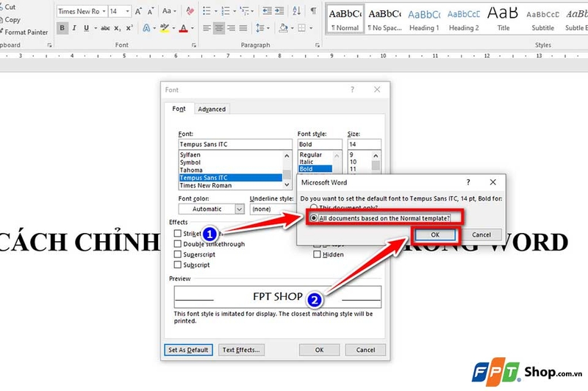Image resolution: width=588 pixels, height=391 pixels.
Task: Align text left
Action: click(207, 28)
